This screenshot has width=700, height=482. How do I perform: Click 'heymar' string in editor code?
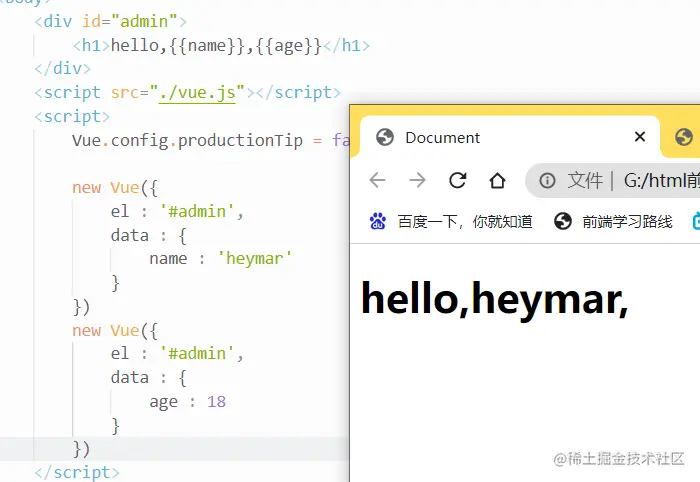[x=254, y=258]
